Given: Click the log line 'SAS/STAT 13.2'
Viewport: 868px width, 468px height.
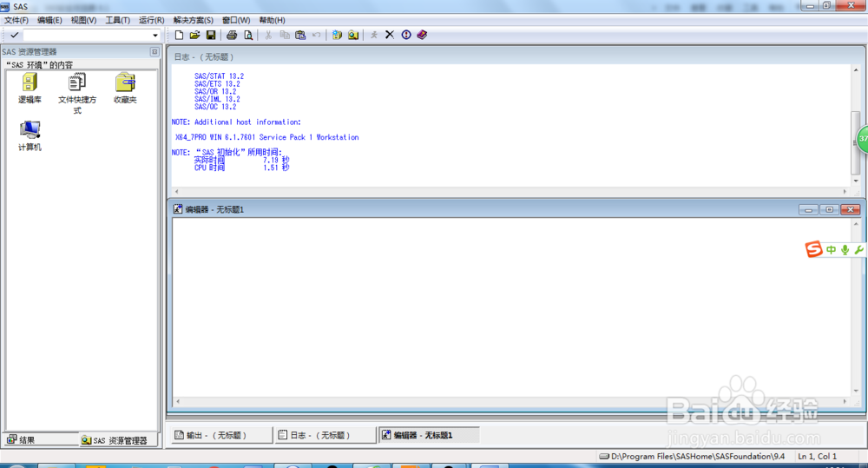Looking at the screenshot, I should point(219,76).
